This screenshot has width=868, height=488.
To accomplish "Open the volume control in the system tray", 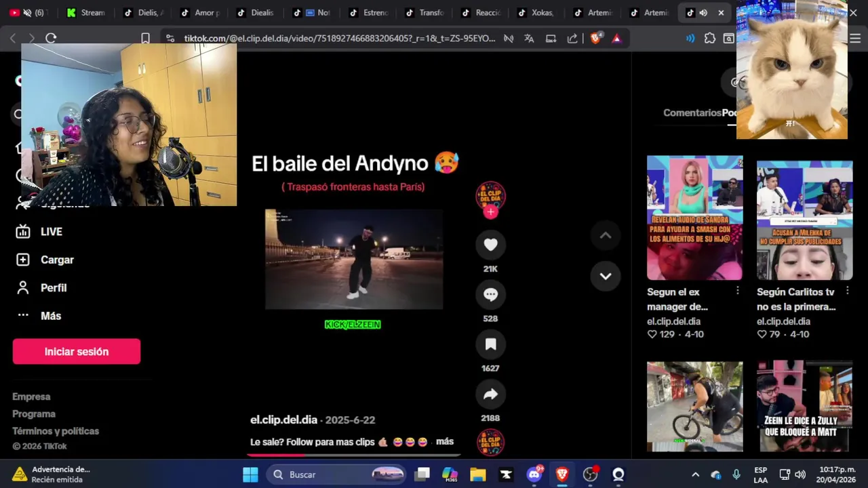I will point(800,474).
